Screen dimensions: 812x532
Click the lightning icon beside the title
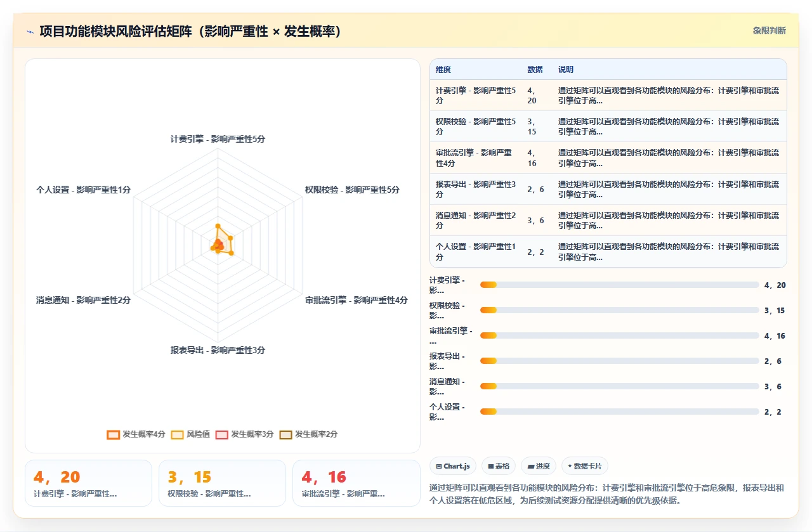30,31
